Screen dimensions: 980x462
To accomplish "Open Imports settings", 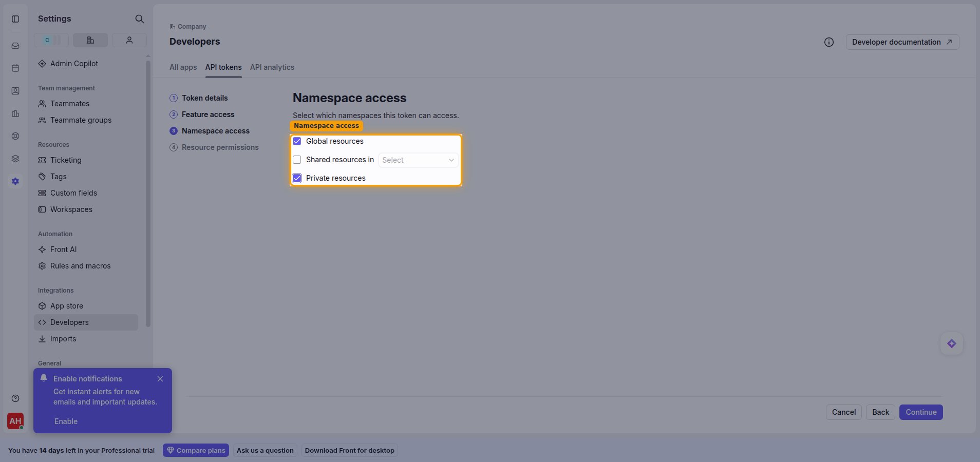I will click(86, 339).
